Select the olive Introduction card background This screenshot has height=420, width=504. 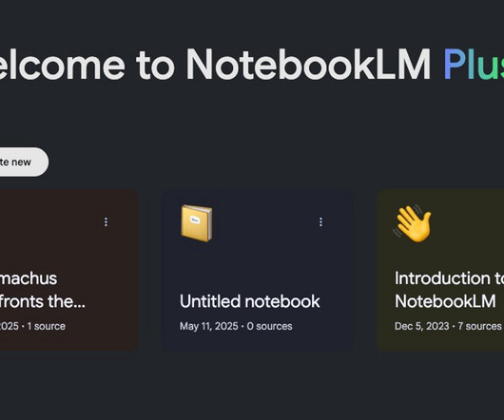coord(440,270)
